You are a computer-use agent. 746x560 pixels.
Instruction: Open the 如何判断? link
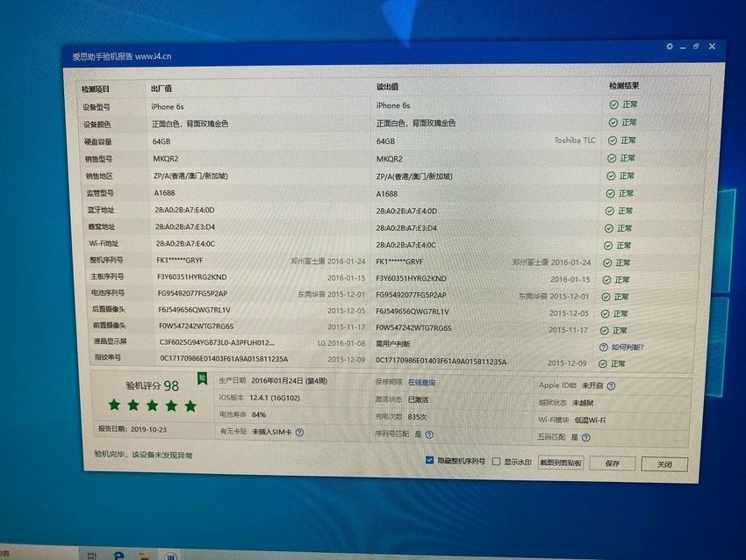[x=628, y=348]
